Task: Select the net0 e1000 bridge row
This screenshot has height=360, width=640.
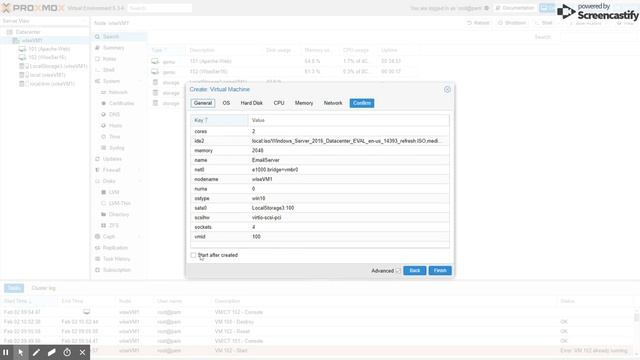Action: pyautogui.click(x=320, y=170)
